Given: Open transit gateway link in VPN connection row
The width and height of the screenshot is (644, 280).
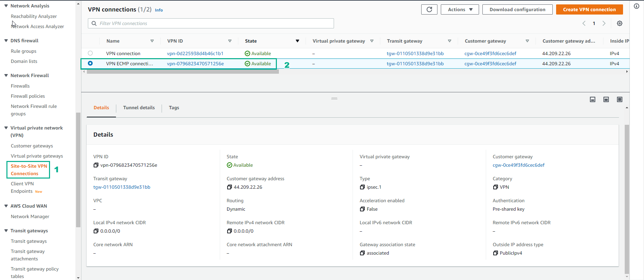Looking at the screenshot, I should click(x=415, y=53).
